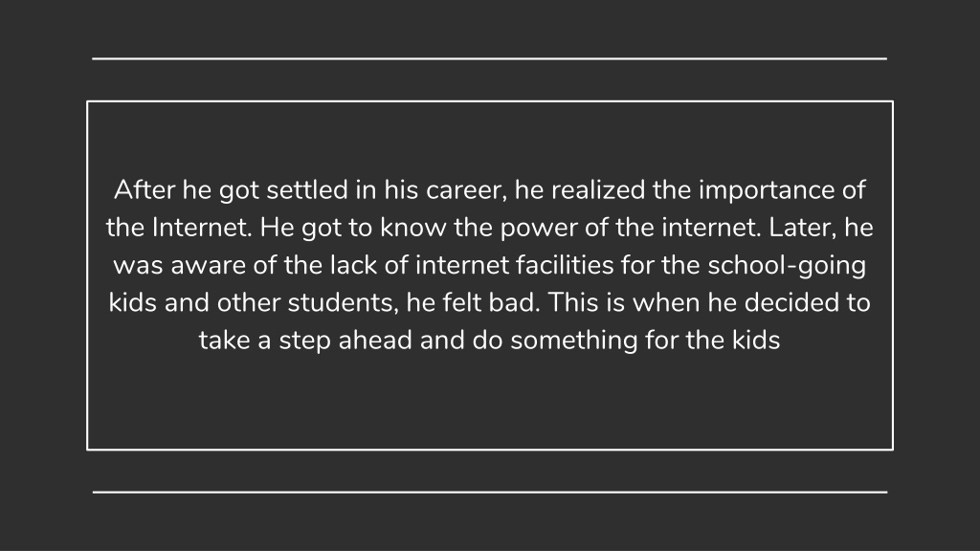Click the horizontal line below the text box
The image size is (980, 551).
[489, 493]
